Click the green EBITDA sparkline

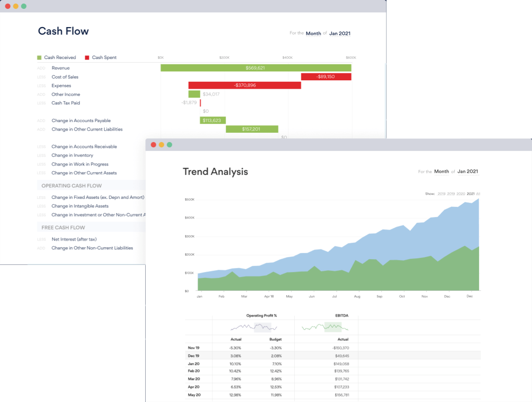pos(325,328)
